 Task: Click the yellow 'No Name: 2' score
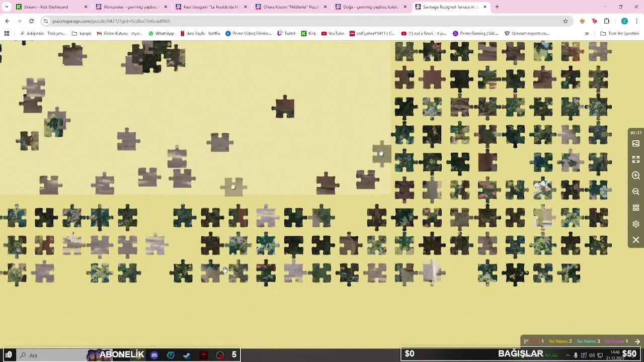point(560,341)
